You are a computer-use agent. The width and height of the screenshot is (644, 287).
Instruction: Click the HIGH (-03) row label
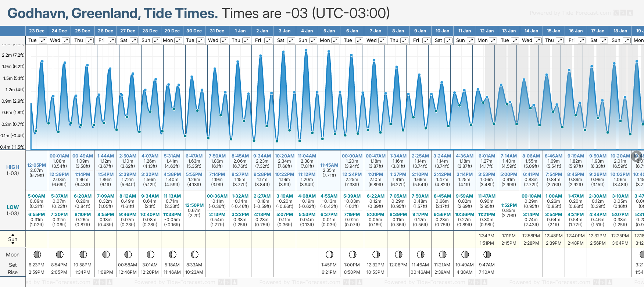click(12, 170)
